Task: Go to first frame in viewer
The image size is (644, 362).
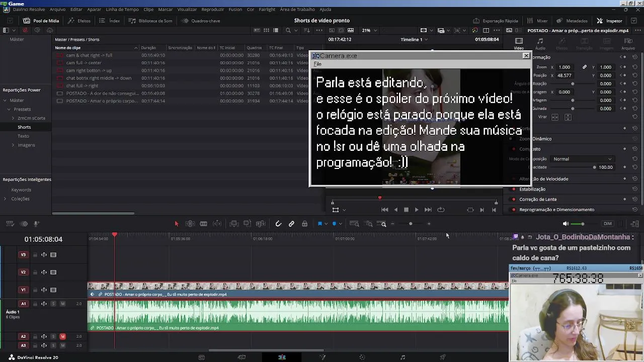Action: (x=385, y=210)
